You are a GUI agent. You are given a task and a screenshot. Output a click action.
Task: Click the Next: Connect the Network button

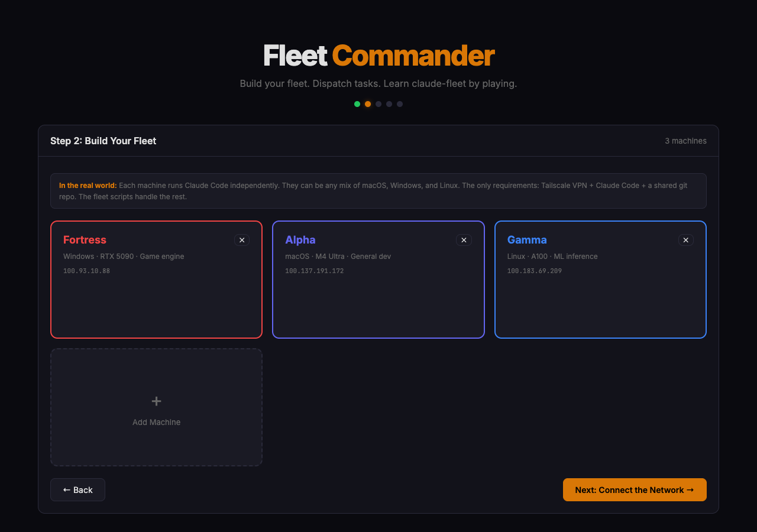coord(635,489)
